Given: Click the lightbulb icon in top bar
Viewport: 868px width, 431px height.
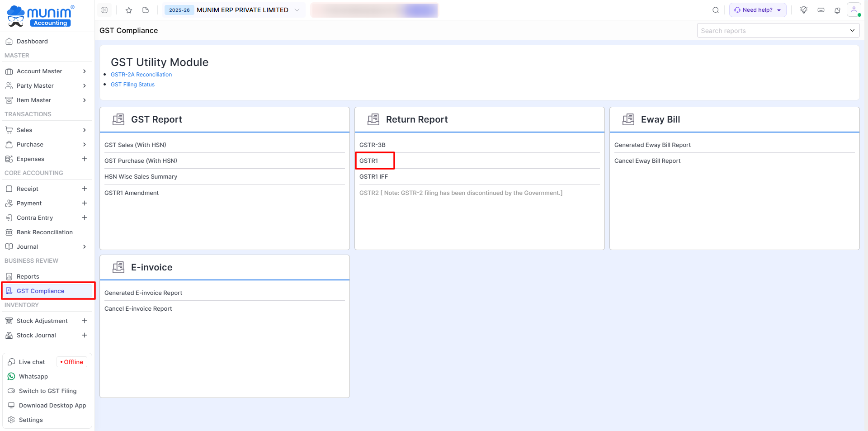Looking at the screenshot, I should pos(804,10).
